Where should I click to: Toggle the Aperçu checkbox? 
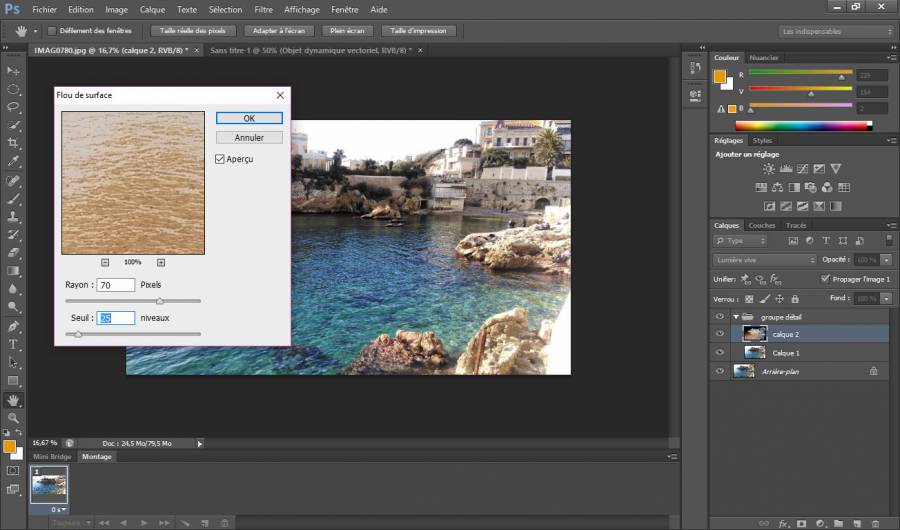(x=221, y=158)
